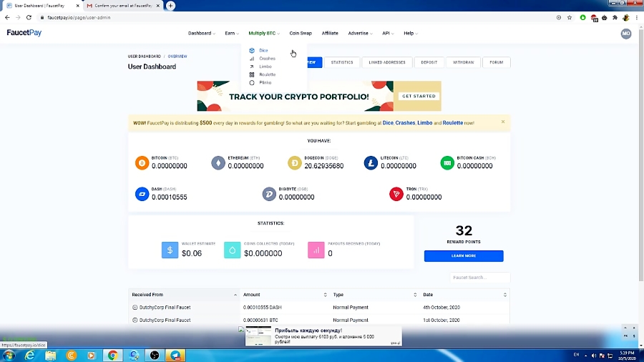This screenshot has height=362, width=644.
Task: Sort table by Type column
Action: (x=374, y=295)
